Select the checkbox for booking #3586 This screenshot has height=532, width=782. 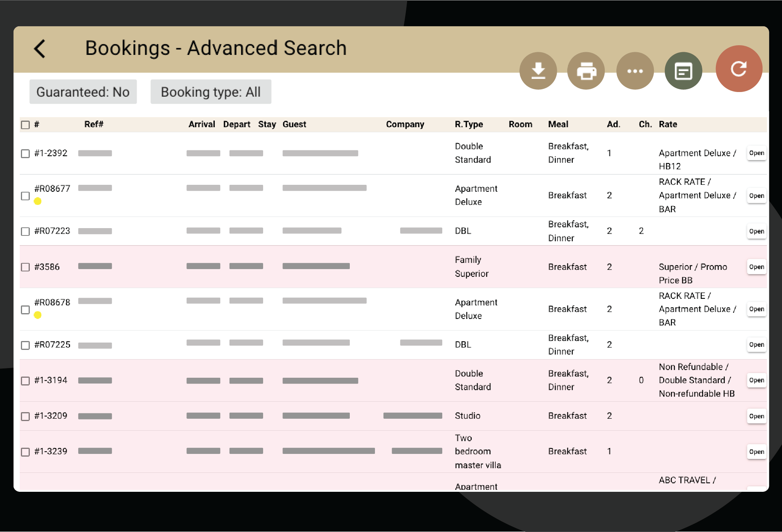26,267
